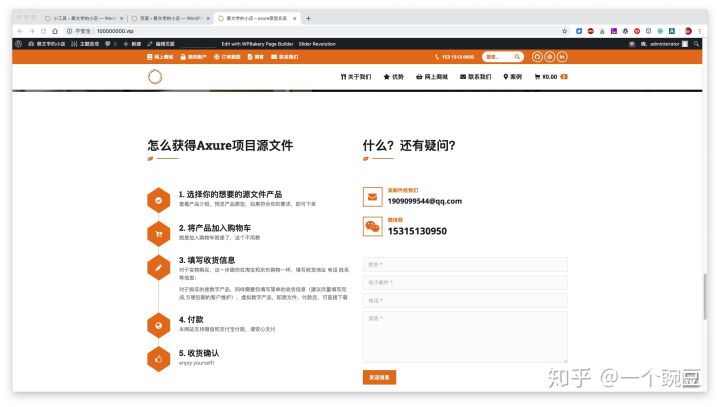This screenshot has height=407, width=720.
Task: Click the phone number in orange bar
Action: (455, 57)
